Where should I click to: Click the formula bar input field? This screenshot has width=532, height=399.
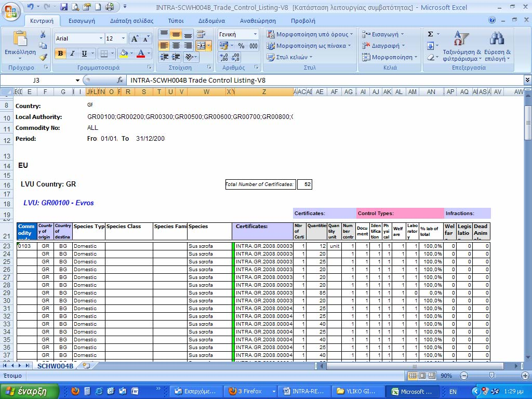click(x=326, y=81)
